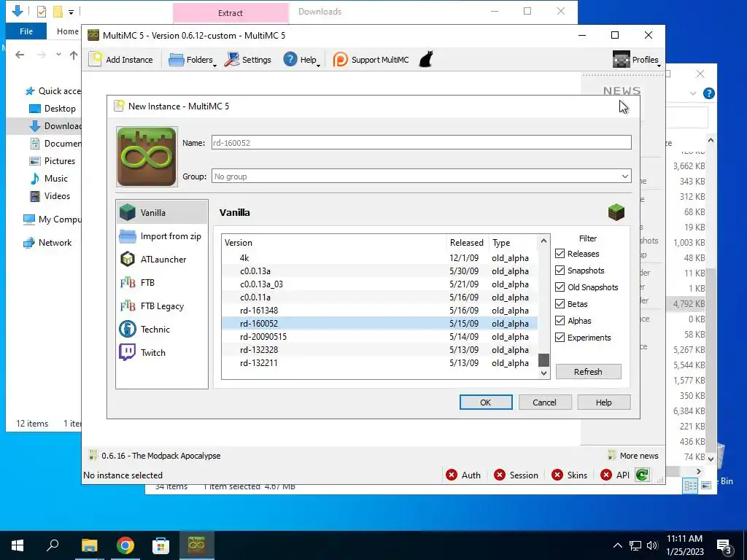
Task: Click the grass block icon beside Vanilla heading
Action: (x=616, y=212)
